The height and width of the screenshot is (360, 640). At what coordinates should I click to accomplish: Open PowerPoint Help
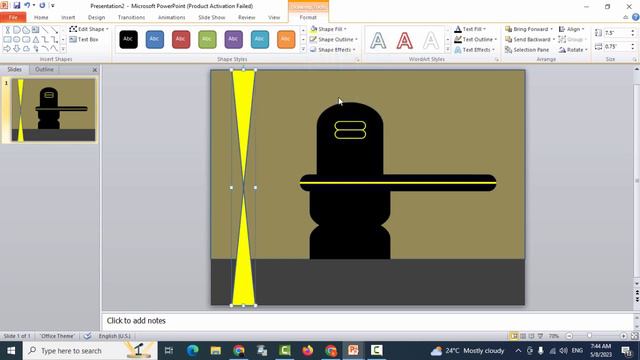click(x=636, y=17)
